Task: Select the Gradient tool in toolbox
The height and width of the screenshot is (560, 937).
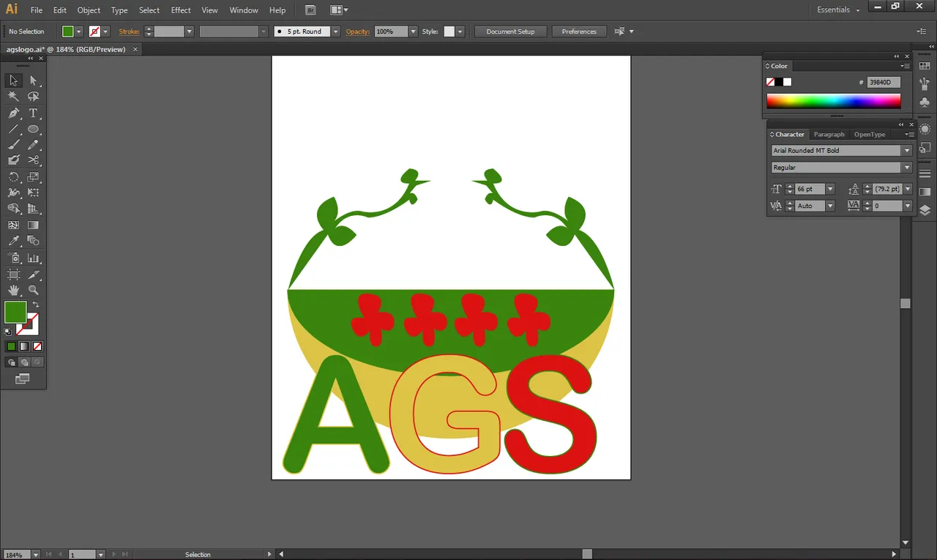Action: click(33, 225)
